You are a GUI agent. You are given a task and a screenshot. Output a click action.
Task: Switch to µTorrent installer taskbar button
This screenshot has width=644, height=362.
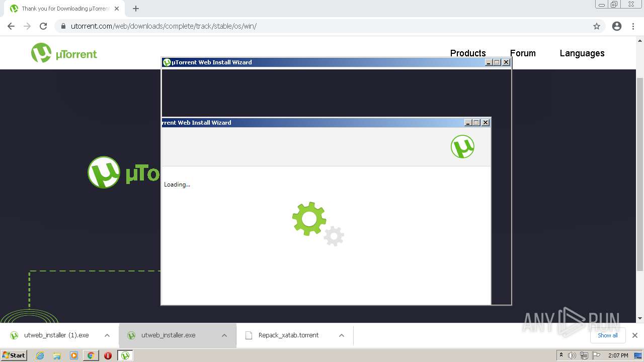[125, 355]
